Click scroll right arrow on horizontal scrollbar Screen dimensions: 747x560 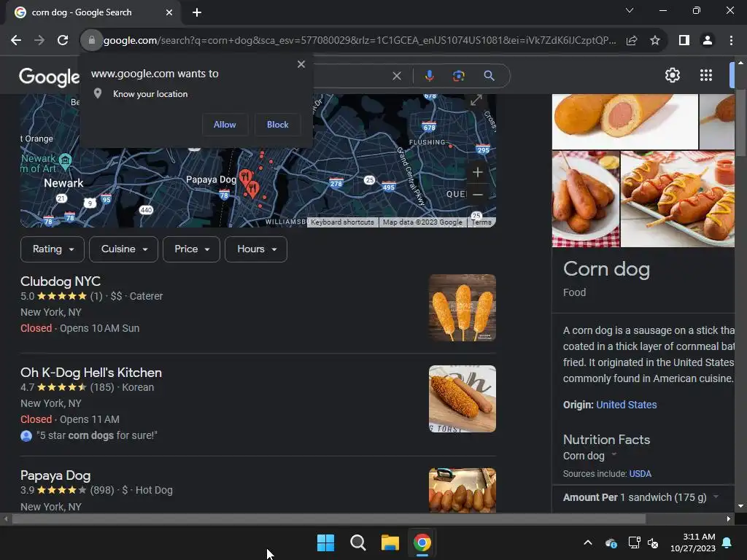(729, 518)
